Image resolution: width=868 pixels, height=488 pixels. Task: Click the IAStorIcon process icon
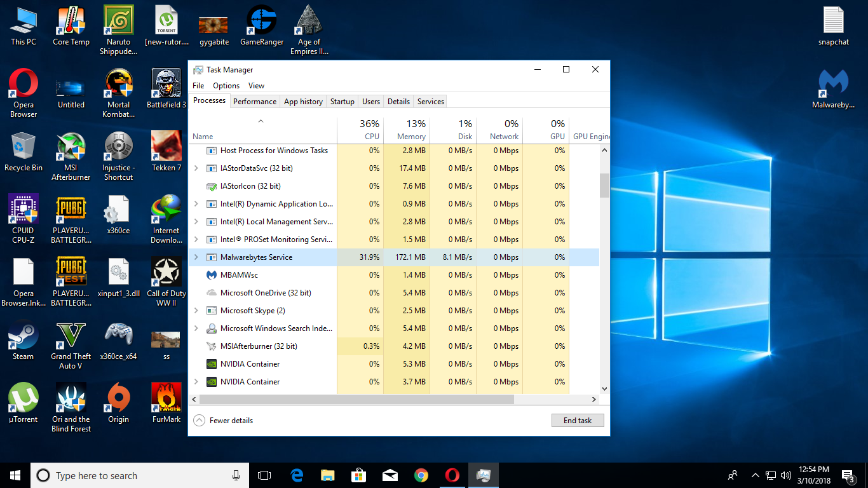[x=212, y=186]
